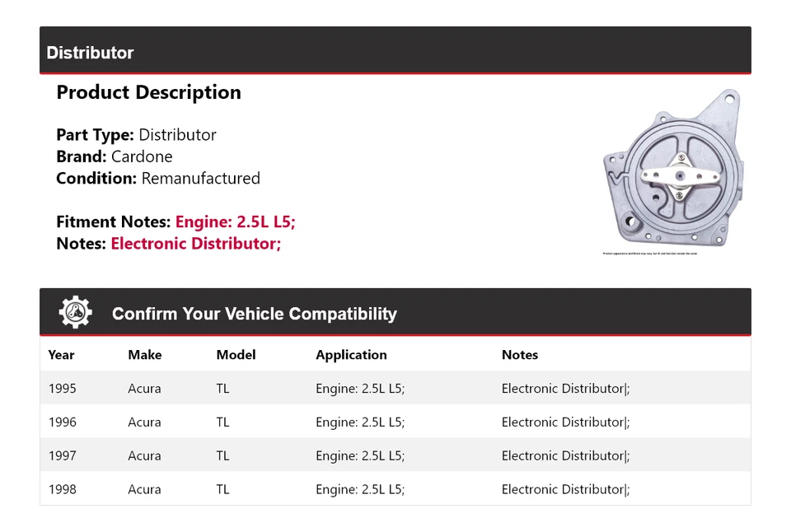The image size is (791, 532).
Task: Select the 1996 year cell
Action: (63, 422)
